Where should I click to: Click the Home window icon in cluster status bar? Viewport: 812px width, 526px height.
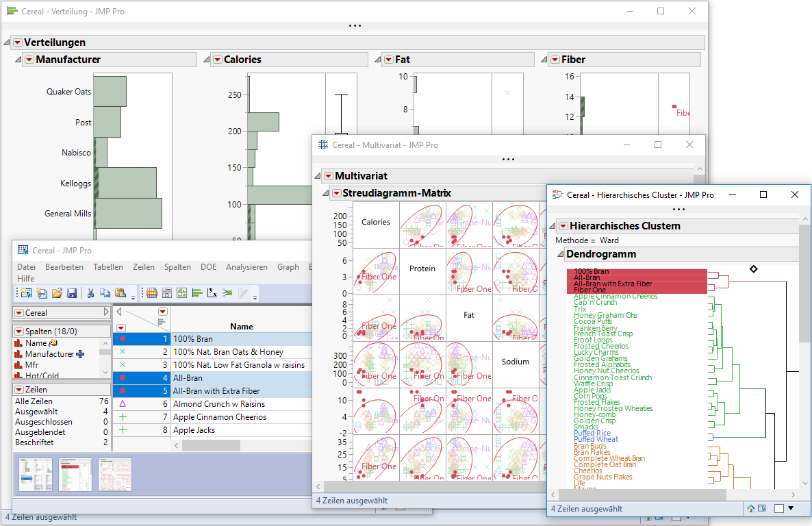(x=751, y=508)
